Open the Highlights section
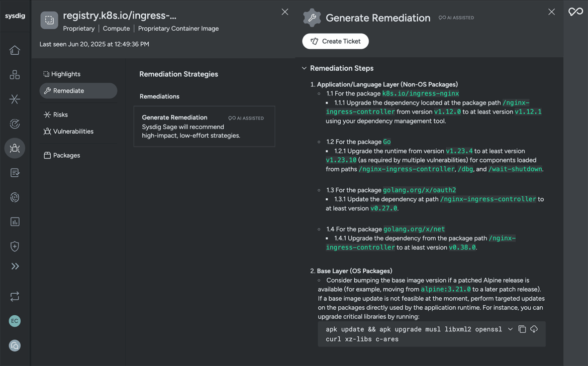Viewport: 588px width, 366px height. (62, 74)
